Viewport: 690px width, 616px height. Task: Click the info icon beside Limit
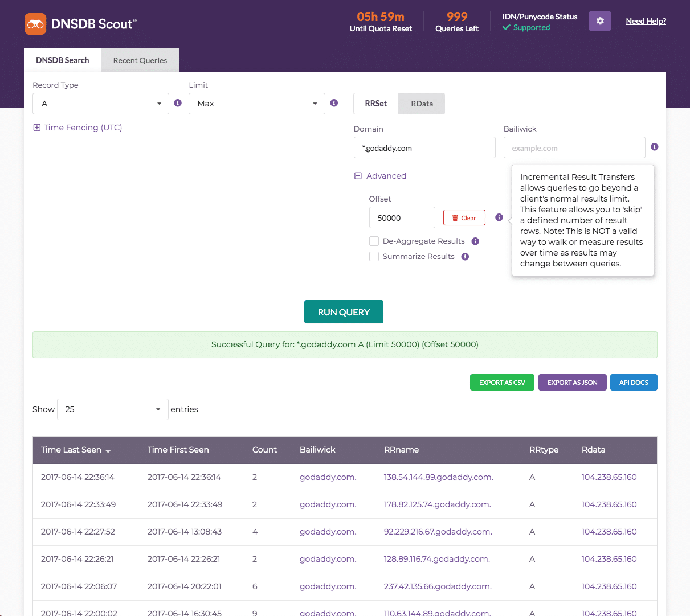tap(334, 103)
